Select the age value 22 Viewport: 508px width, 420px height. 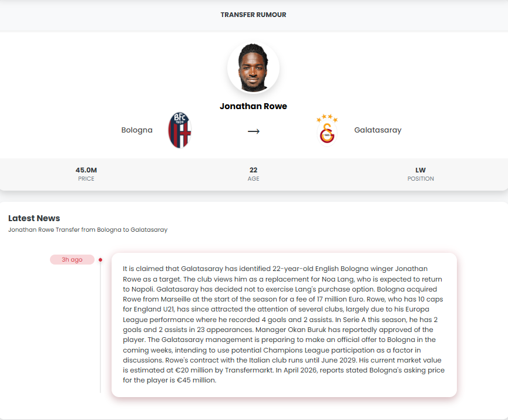[x=253, y=170]
